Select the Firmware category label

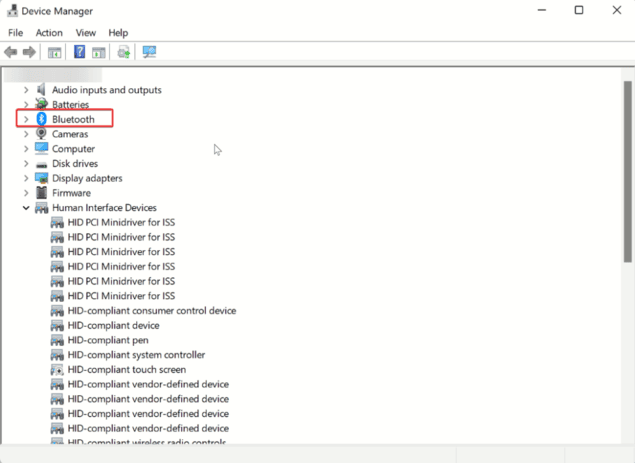coord(71,193)
